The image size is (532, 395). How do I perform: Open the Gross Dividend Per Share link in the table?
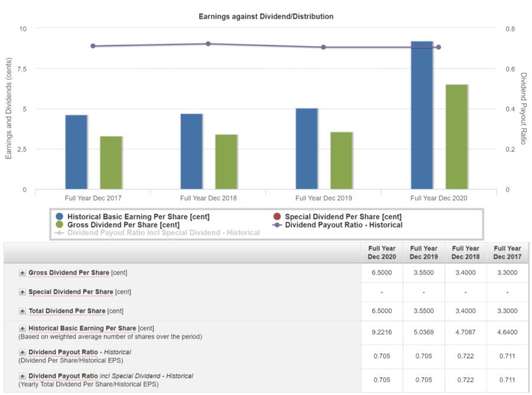[x=69, y=273]
